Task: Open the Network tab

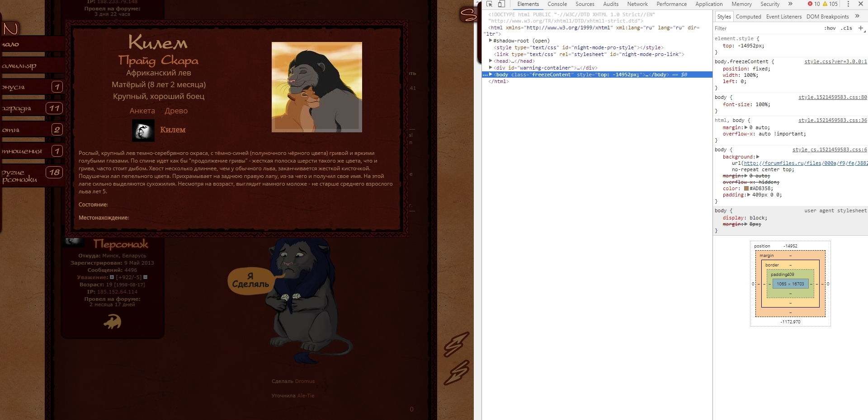Action: (637, 4)
